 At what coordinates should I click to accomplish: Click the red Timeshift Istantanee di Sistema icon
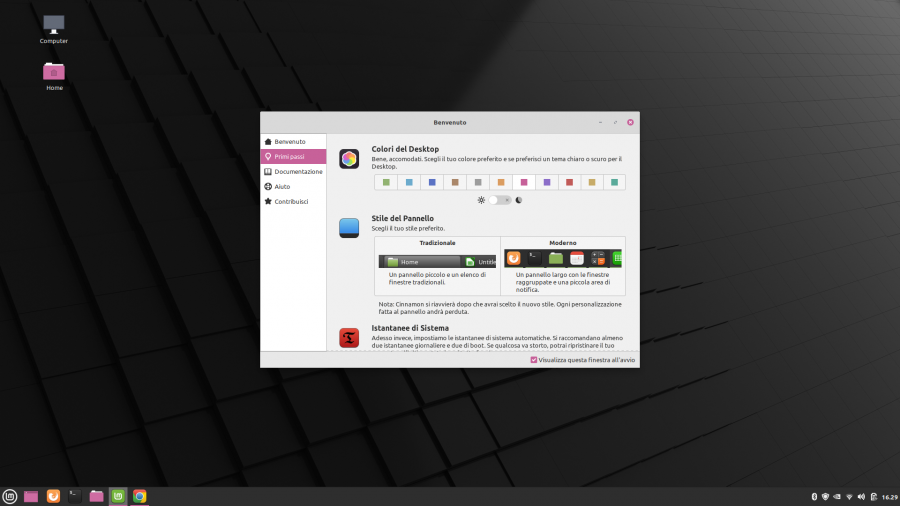[349, 338]
